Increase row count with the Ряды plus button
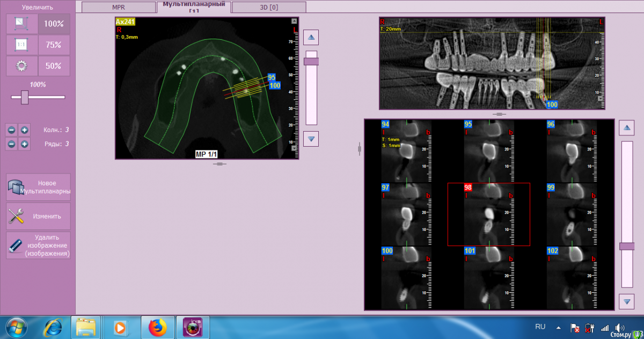The image size is (644, 339). [25, 144]
